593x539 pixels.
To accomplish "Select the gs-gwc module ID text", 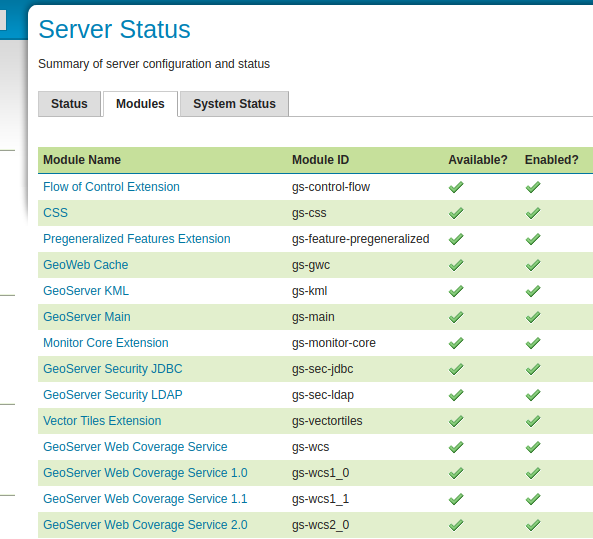I will point(311,265).
